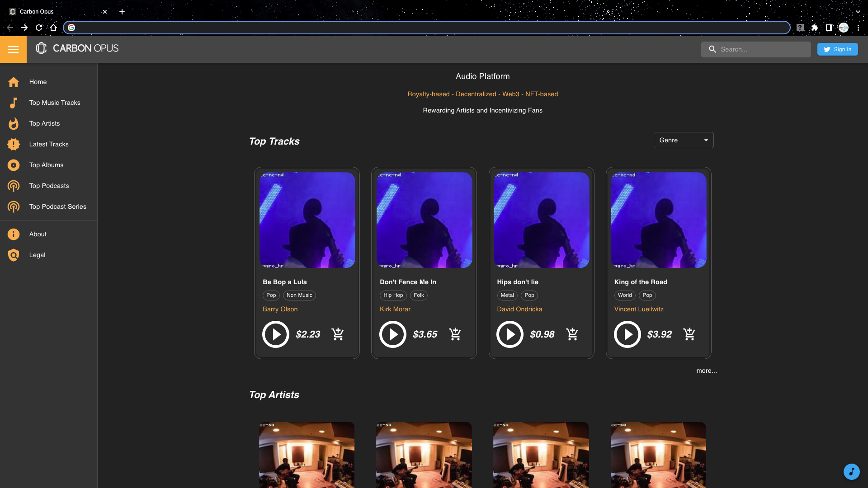The height and width of the screenshot is (488, 868).
Task: Open Top Podcast Series page
Action: [x=57, y=206]
